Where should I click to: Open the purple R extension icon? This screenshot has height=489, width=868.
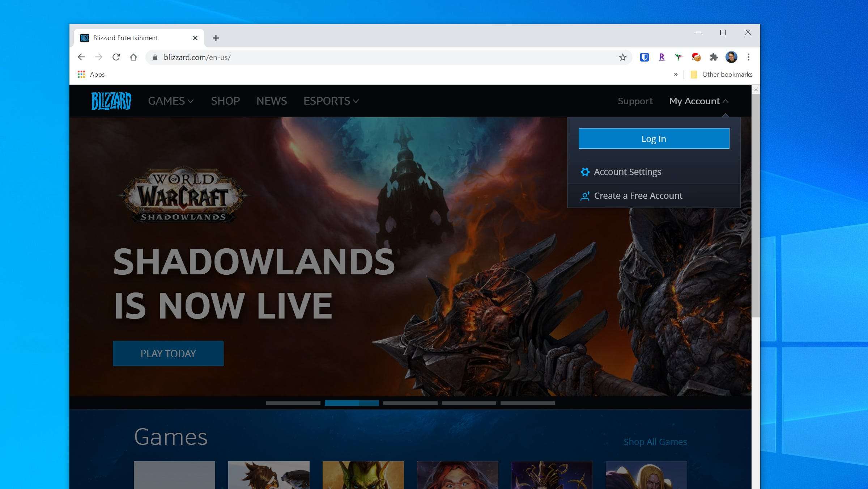click(x=661, y=57)
